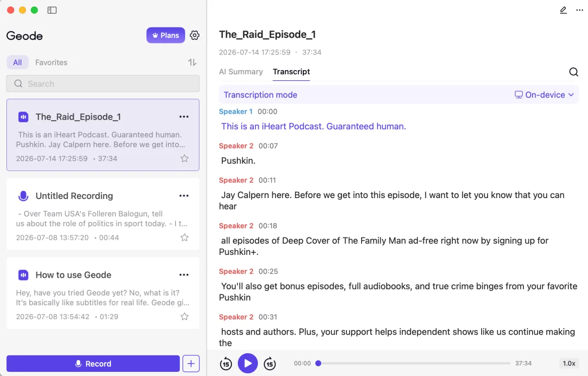Start a new recording with Record
The height and width of the screenshot is (376, 588).
pos(93,364)
